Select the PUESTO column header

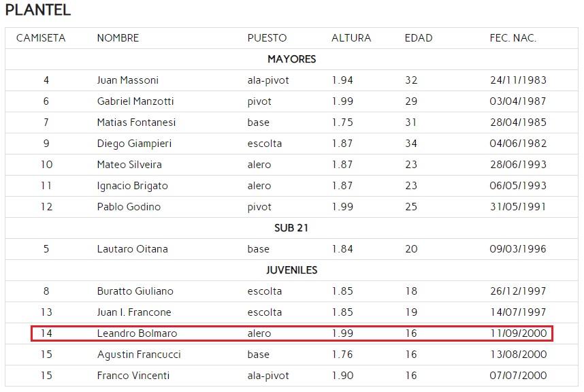[x=267, y=38]
